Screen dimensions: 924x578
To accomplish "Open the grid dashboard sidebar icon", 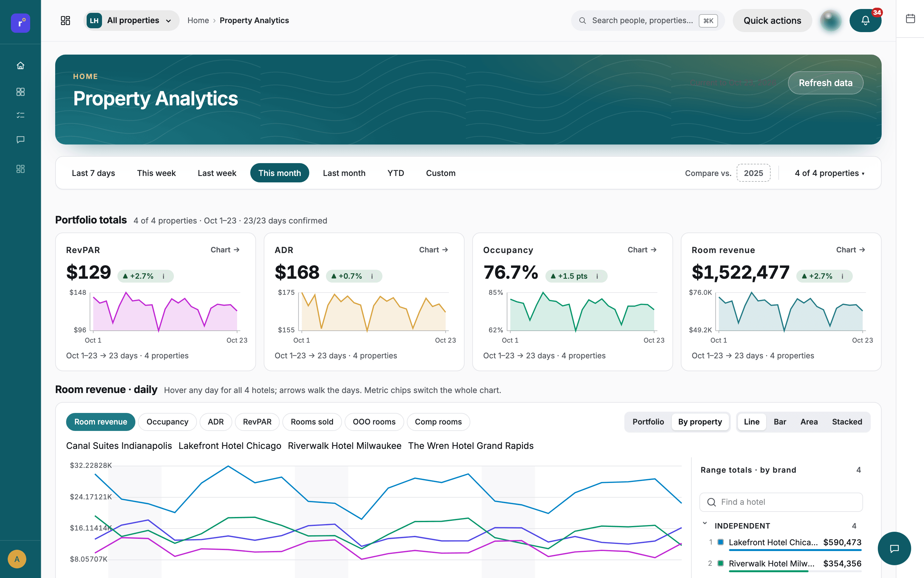I will (21, 92).
